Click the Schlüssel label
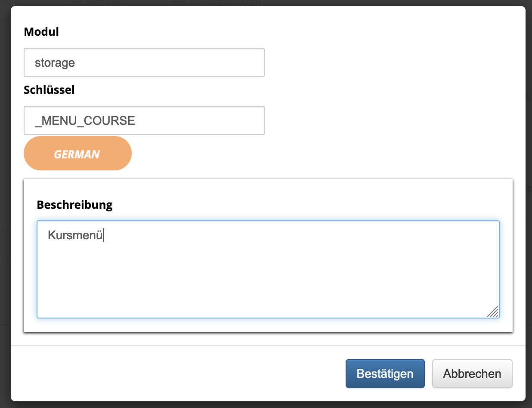The width and height of the screenshot is (532, 408). pyautogui.click(x=49, y=90)
